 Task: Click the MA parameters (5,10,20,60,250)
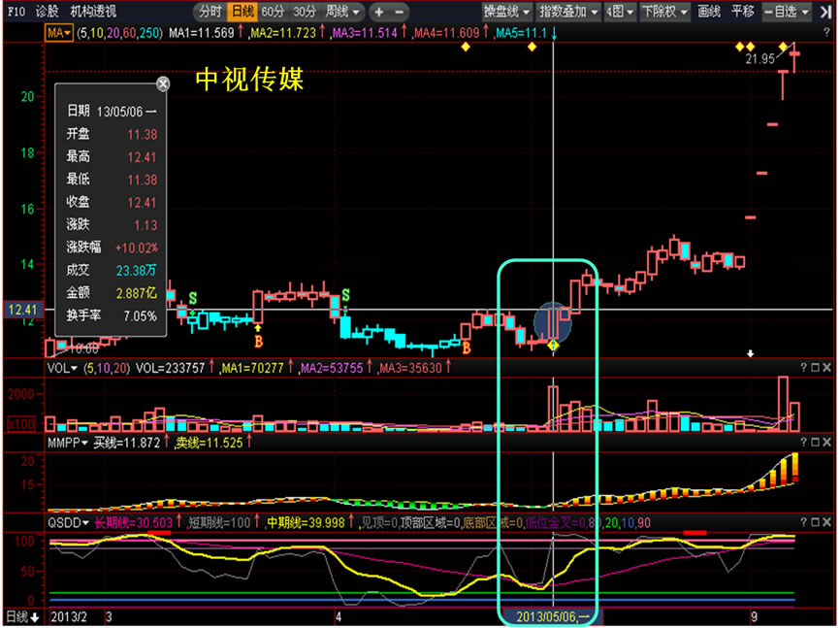[x=119, y=33]
